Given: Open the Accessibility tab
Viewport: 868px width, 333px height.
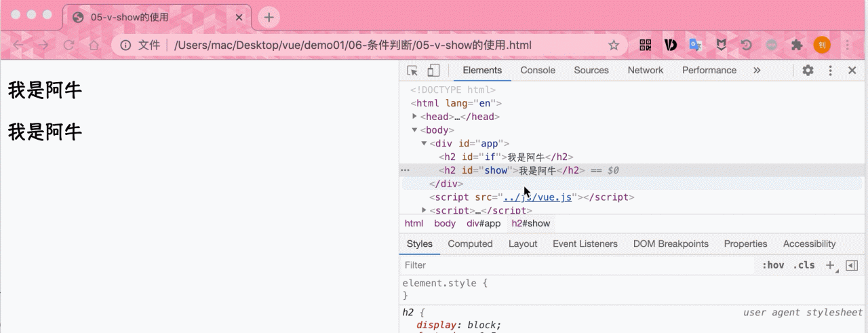Looking at the screenshot, I should [x=809, y=244].
